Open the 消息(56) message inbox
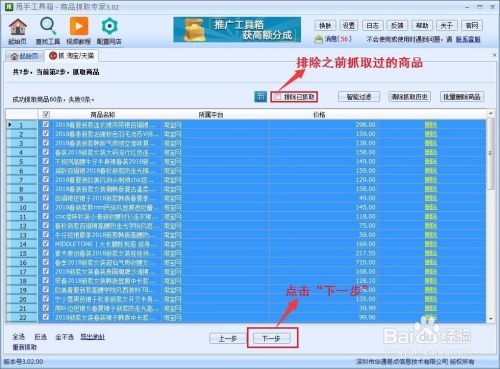500x369 pixels. coord(334,39)
